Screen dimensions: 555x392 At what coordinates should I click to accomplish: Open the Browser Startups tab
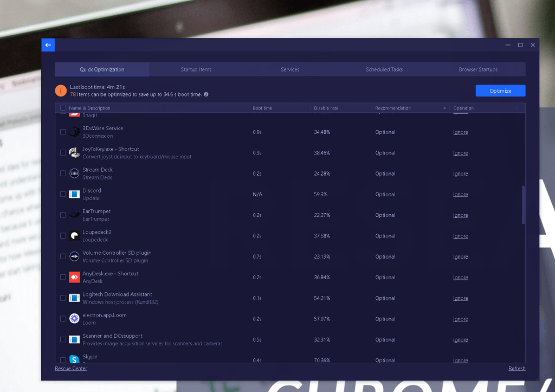[x=478, y=69]
